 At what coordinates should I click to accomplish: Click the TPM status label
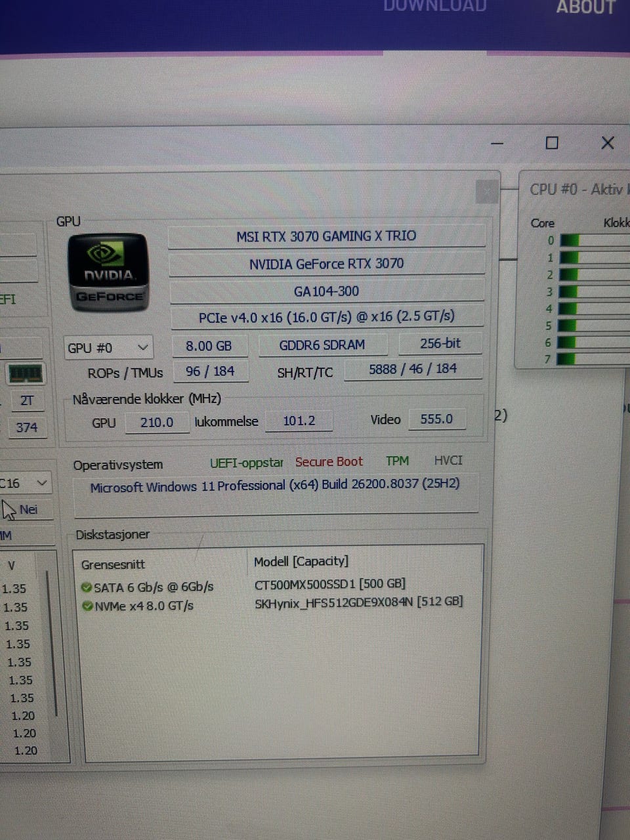397,461
